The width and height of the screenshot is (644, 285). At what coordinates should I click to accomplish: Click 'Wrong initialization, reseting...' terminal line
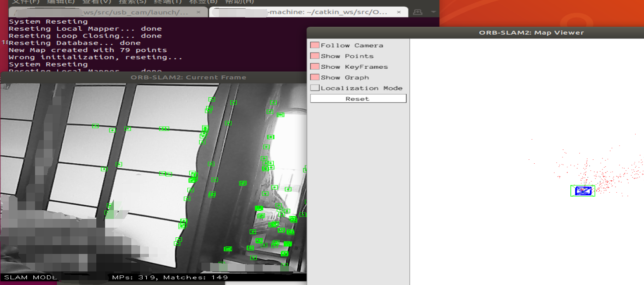(95, 57)
